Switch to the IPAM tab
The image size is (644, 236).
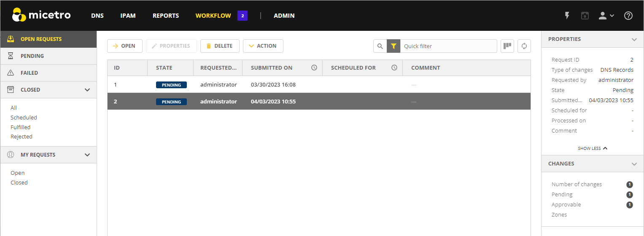[128, 16]
